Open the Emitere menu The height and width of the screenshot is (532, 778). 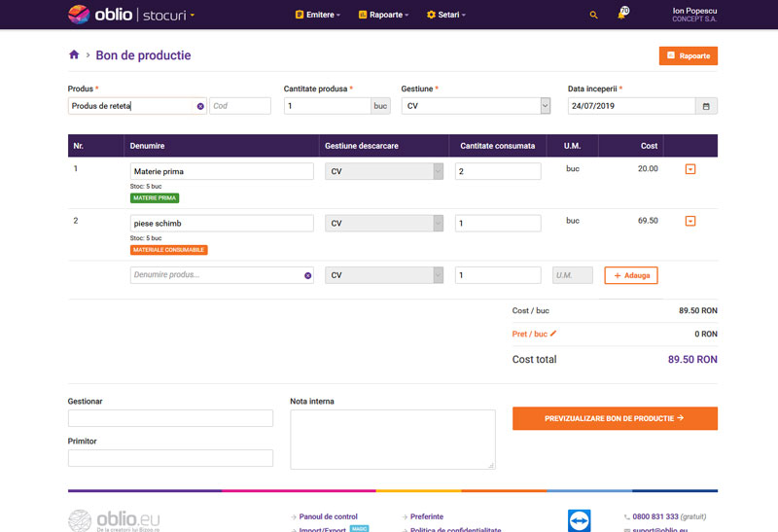point(318,15)
